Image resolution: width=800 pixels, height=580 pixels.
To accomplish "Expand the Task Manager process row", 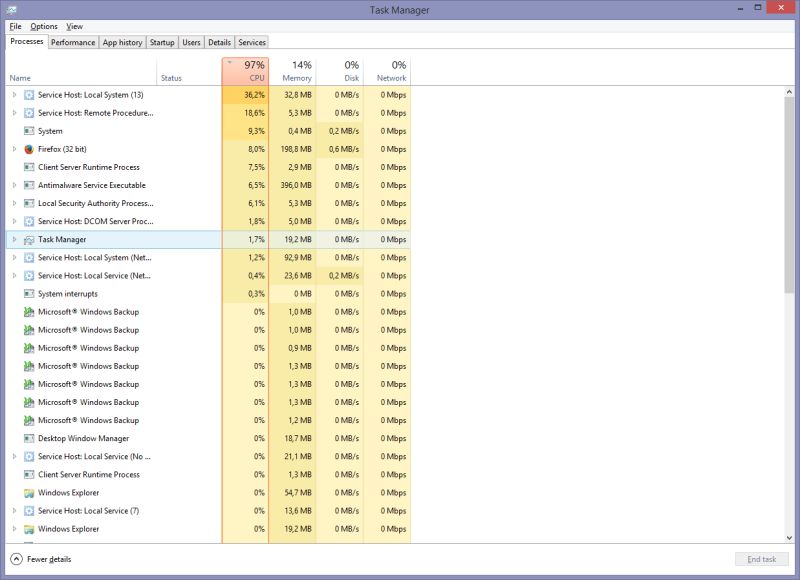I will (13, 240).
